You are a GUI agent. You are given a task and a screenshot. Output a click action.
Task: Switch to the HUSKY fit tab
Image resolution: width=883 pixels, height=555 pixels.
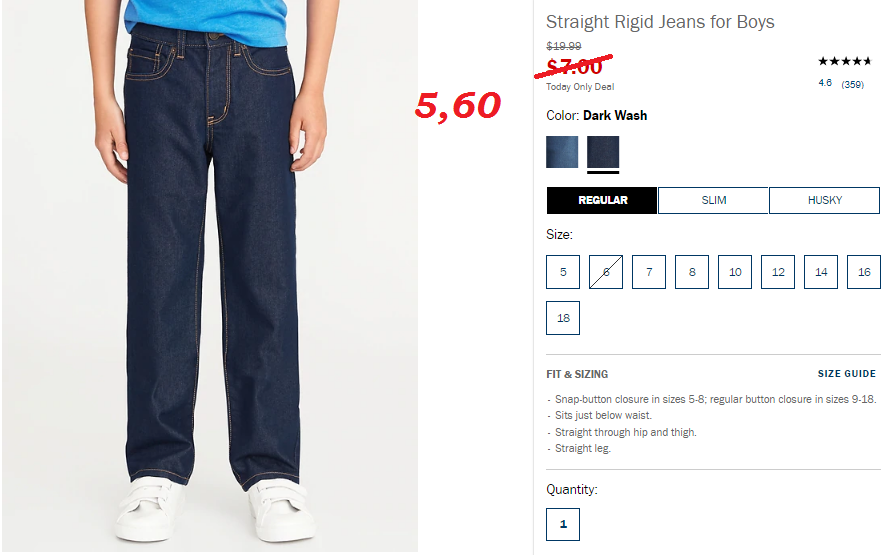tap(824, 200)
